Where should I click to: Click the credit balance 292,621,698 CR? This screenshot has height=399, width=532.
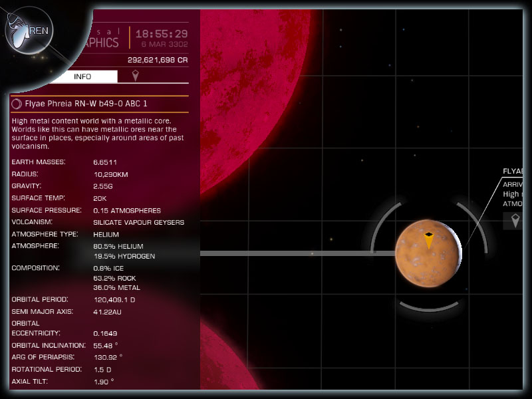(x=158, y=60)
